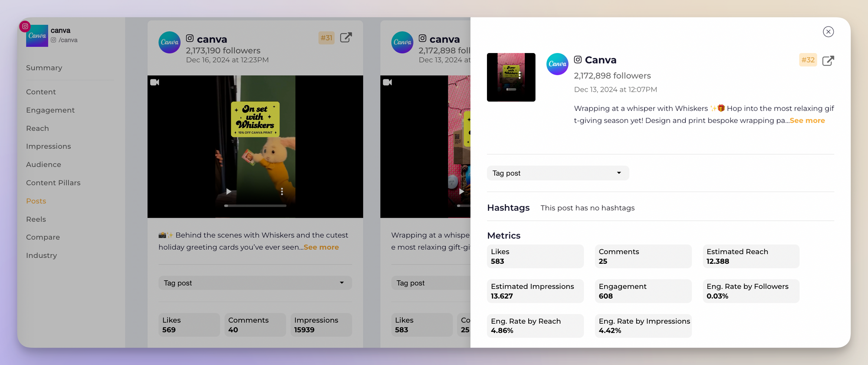Click the /canva handle in sidebar
The height and width of the screenshot is (365, 868).
click(68, 40)
